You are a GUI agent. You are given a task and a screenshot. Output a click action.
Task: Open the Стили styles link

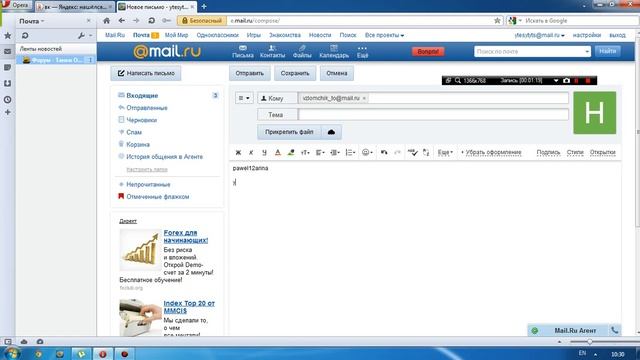click(x=575, y=152)
